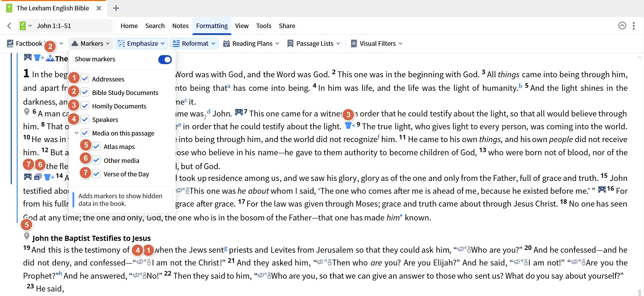Click the location pin marker at verse 6

27,112
